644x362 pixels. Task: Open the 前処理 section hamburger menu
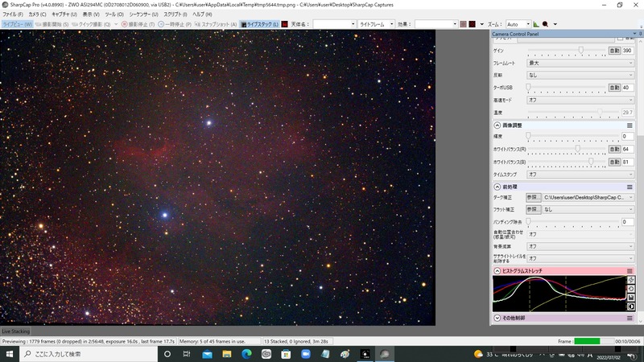[630, 187]
